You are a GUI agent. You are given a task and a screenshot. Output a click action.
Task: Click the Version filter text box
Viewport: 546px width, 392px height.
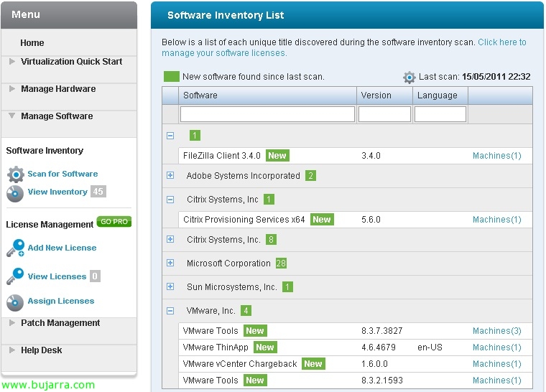(x=384, y=114)
